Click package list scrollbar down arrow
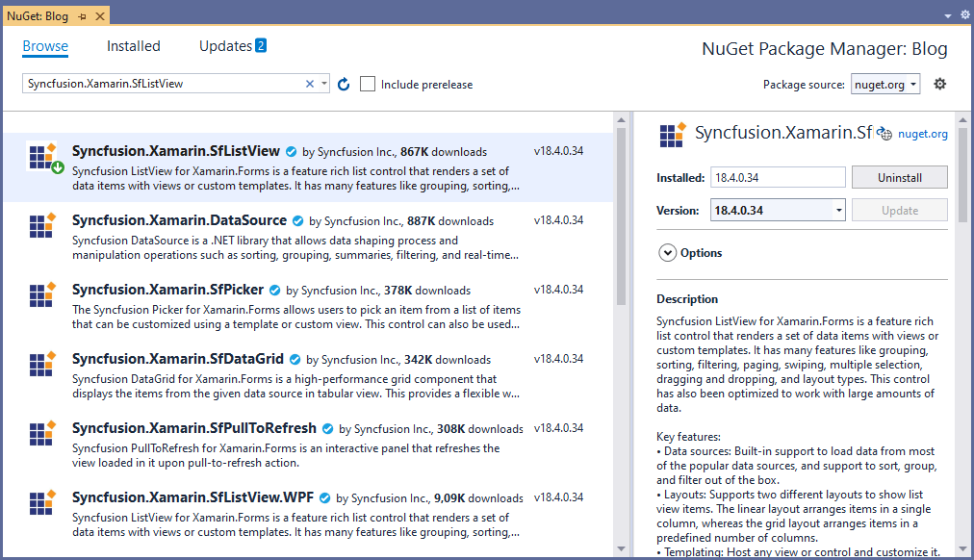The width and height of the screenshot is (974, 560). (x=621, y=548)
